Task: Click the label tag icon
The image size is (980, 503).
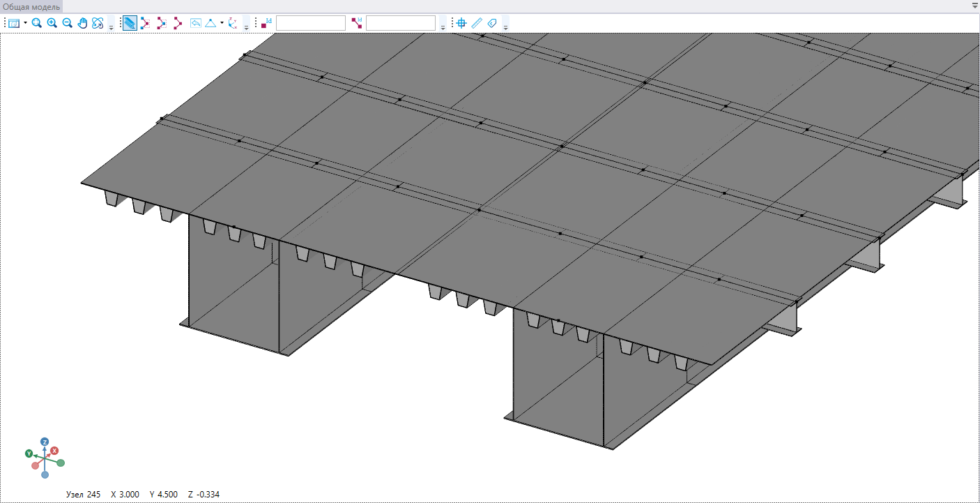Action: coord(492,23)
